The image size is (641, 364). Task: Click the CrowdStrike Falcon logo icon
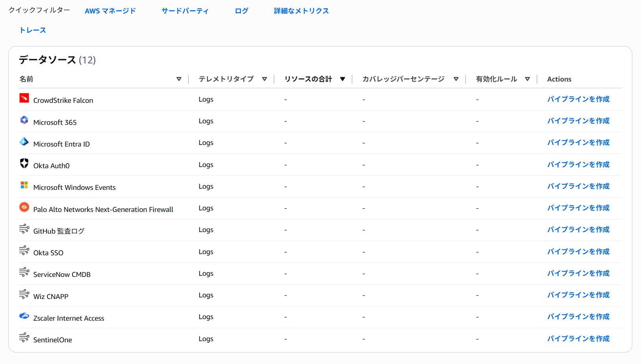[24, 98]
